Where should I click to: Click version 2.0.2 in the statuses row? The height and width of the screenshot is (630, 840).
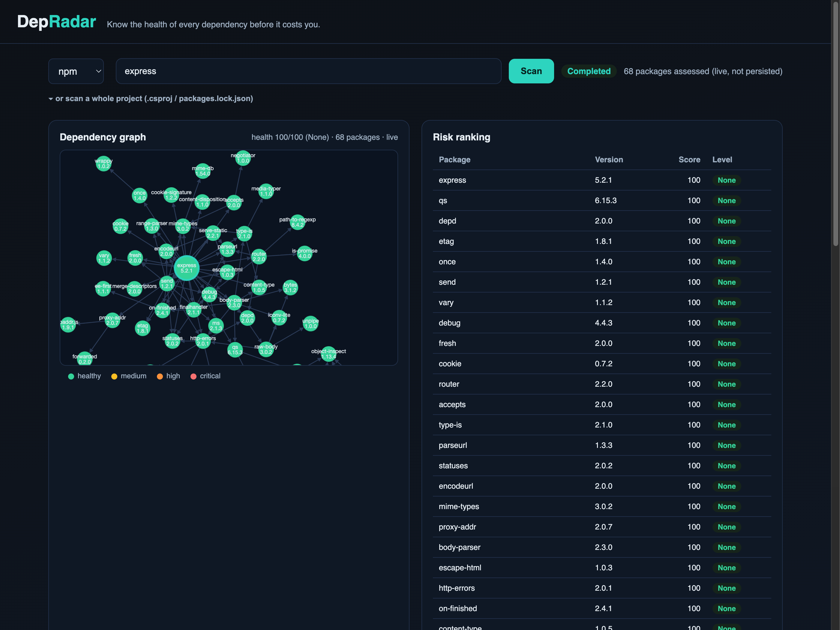click(x=603, y=466)
